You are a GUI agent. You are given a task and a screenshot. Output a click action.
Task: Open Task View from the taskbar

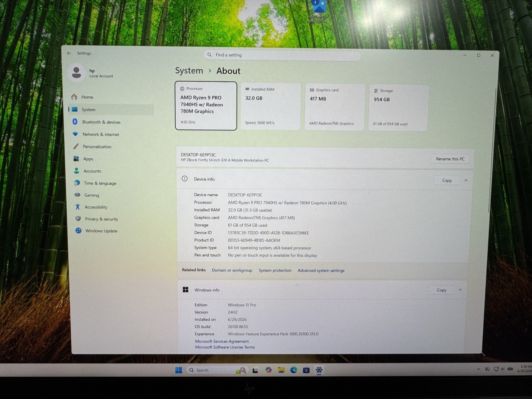pyautogui.click(x=255, y=370)
